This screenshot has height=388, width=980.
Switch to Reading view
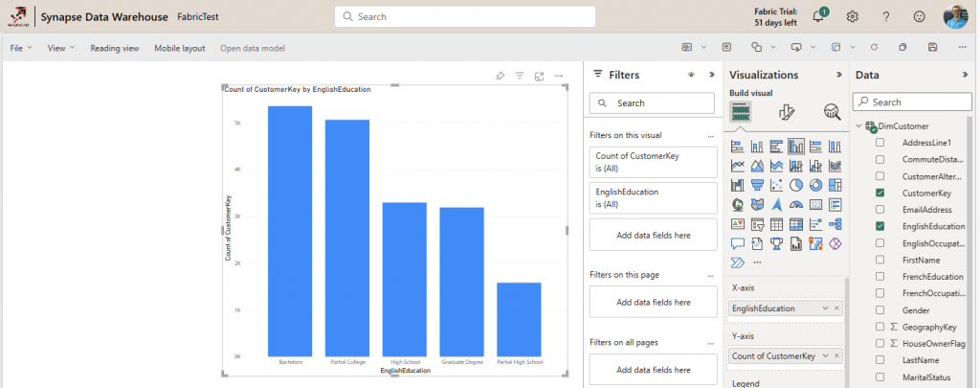[114, 48]
